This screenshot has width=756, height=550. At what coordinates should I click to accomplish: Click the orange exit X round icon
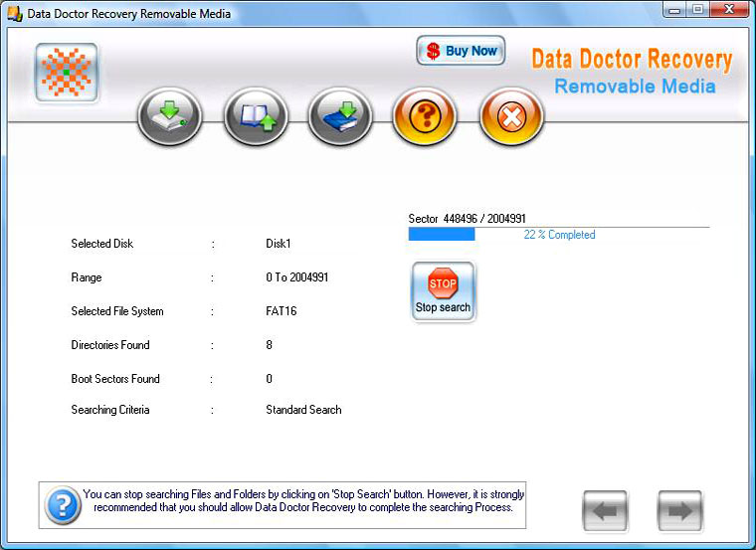(511, 116)
